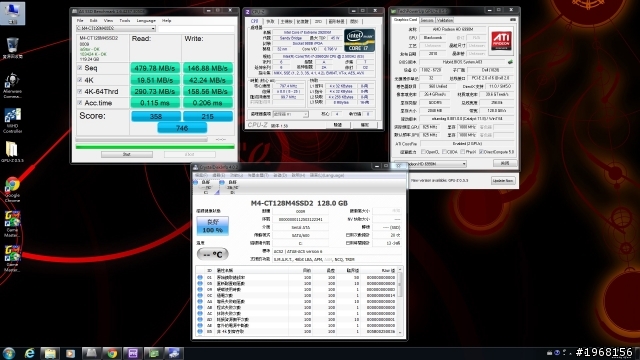Click the Update Now button in GPU-Z
The width and height of the screenshot is (640, 360).
click(x=502, y=180)
